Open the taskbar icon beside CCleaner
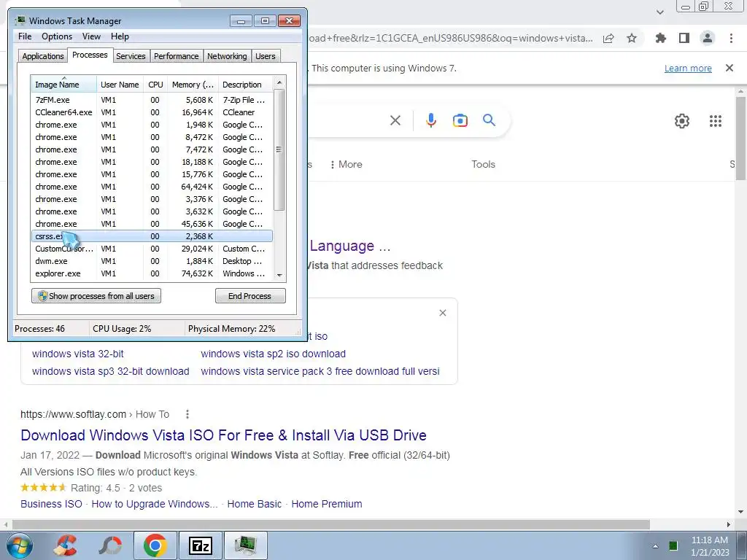This screenshot has height=560, width=747. [x=109, y=545]
